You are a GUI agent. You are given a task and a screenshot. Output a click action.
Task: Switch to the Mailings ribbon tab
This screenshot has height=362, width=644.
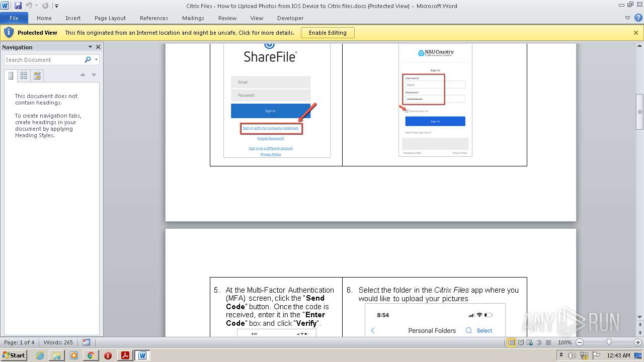click(x=193, y=18)
